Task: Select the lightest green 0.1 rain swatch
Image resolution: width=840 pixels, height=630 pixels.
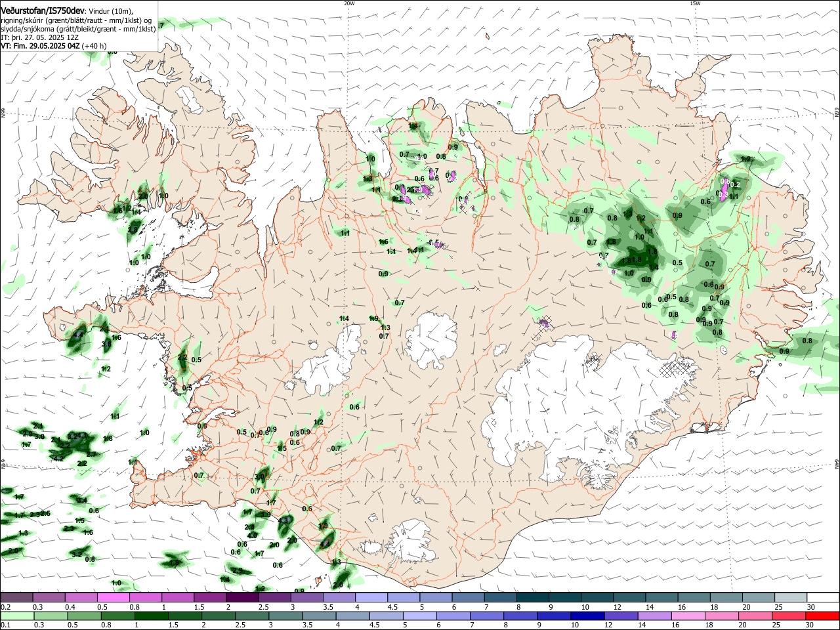Action: [x=16, y=616]
